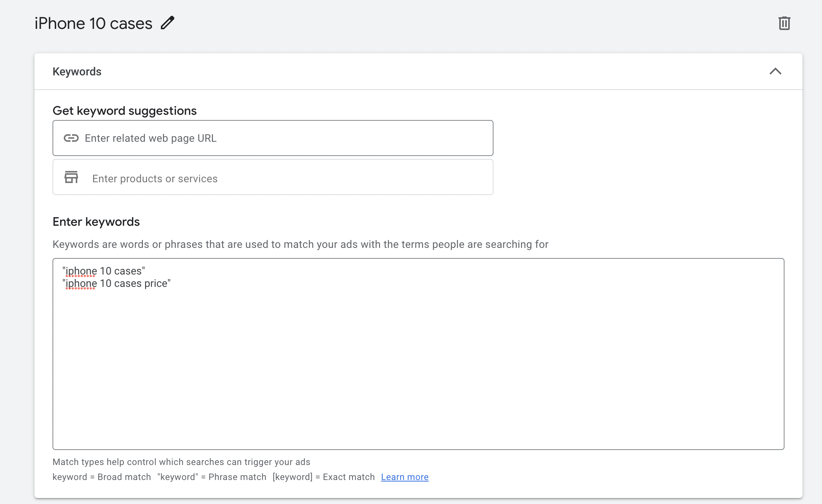Collapse the Keywords section chevron
The width and height of the screenshot is (822, 504).
[775, 71]
